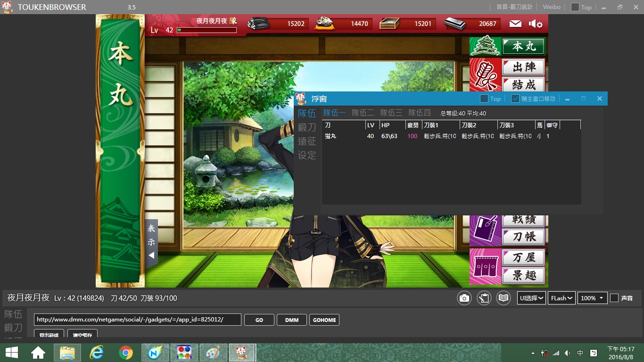Click the Lv 42 experience progress bar
Image resolution: width=644 pixels, height=362 pixels.
[206, 30]
